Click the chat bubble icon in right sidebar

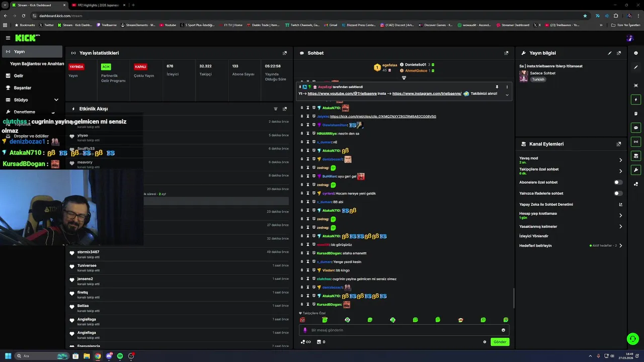[636, 128]
